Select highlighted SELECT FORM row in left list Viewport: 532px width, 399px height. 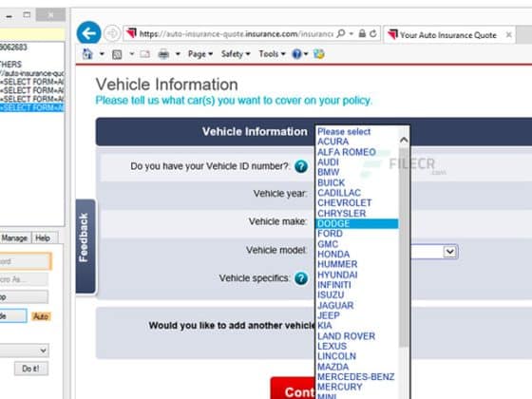[x=32, y=107]
